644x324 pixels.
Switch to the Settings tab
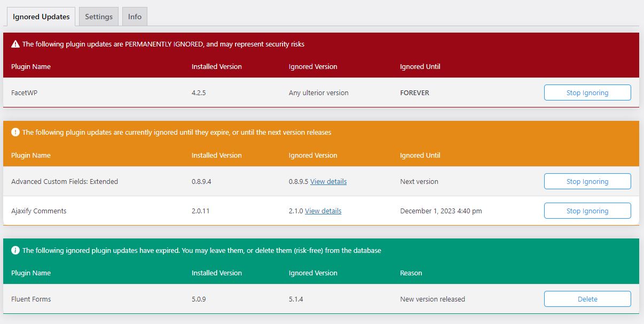click(99, 17)
